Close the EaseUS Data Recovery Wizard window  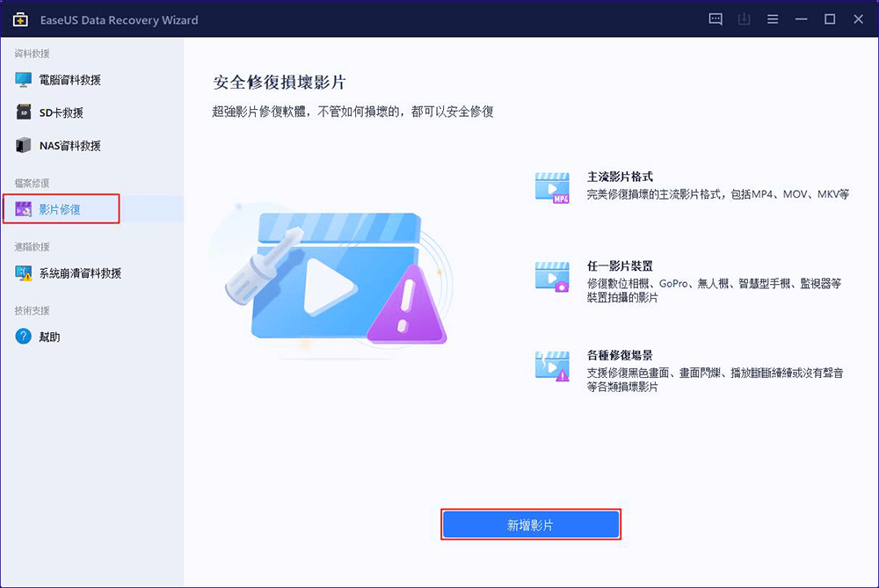pos(858,19)
